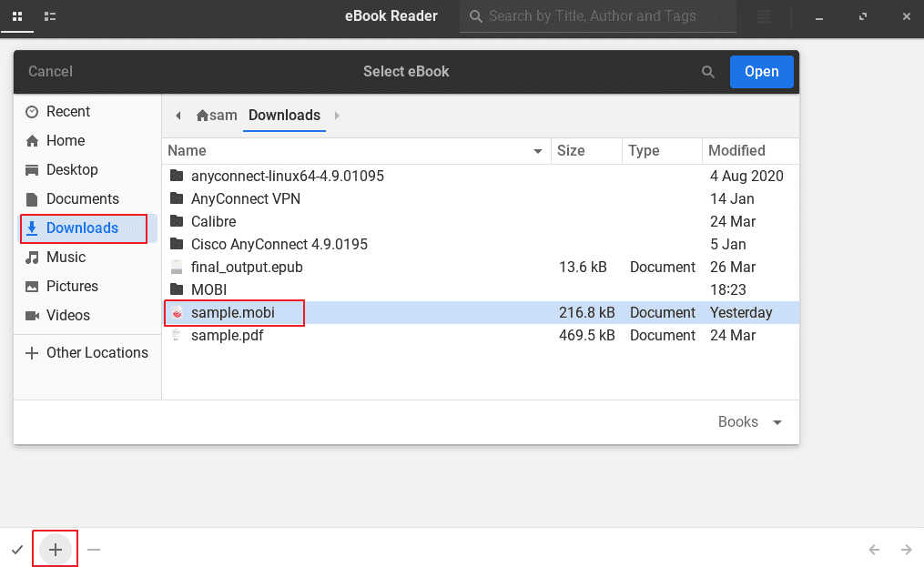
Task: Enable selection mode with the checkmark icon
Action: pos(16,549)
